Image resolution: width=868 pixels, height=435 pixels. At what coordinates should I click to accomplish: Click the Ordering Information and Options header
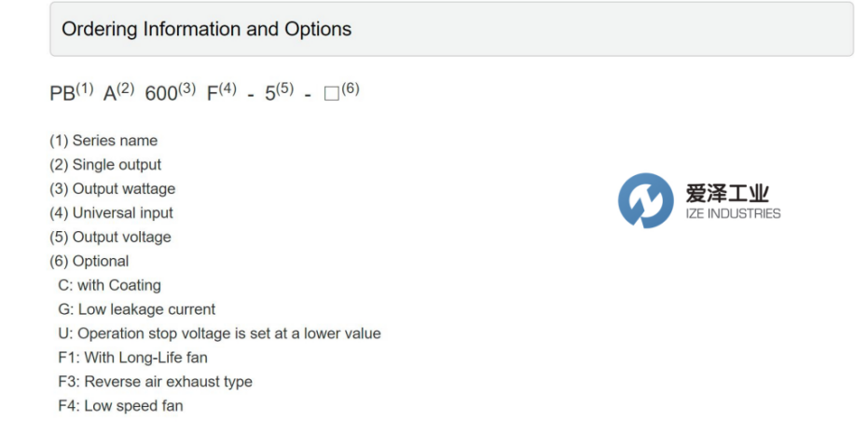pyautogui.click(x=206, y=29)
